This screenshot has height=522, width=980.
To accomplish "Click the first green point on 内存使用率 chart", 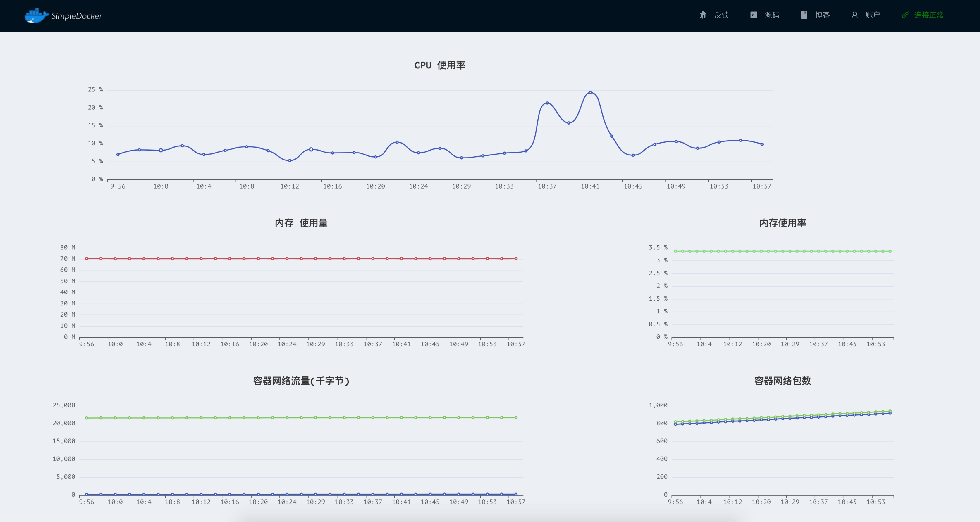I will click(x=675, y=251).
